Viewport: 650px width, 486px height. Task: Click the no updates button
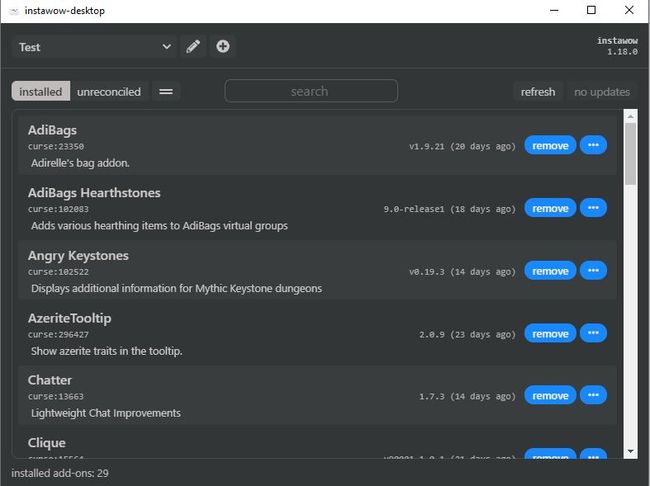pyautogui.click(x=601, y=92)
